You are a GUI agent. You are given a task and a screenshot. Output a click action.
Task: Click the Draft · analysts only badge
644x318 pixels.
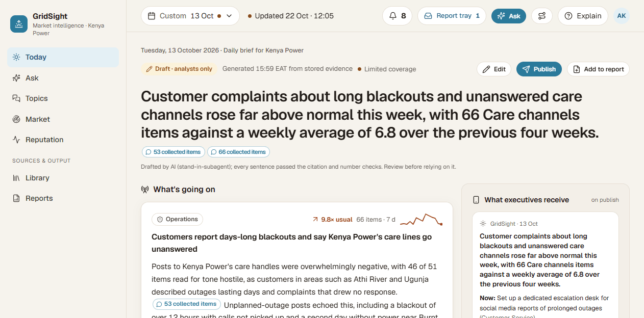pos(179,69)
